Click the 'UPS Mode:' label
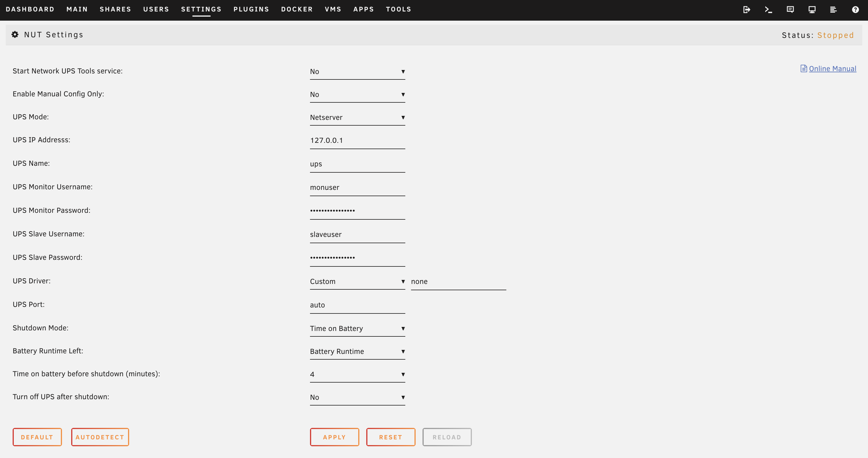This screenshot has height=458, width=868. click(x=31, y=117)
